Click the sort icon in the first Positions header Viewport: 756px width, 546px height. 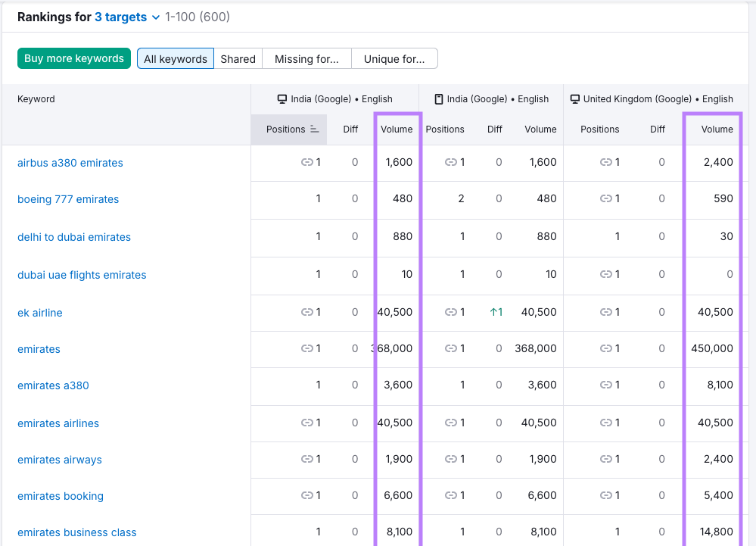(x=315, y=129)
